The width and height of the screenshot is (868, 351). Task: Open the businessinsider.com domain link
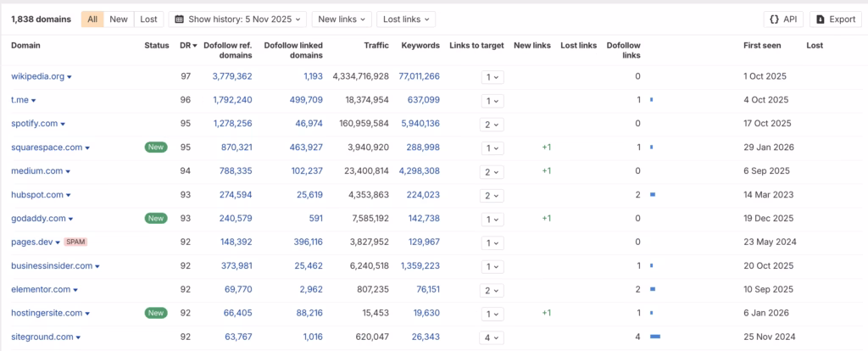coord(52,265)
